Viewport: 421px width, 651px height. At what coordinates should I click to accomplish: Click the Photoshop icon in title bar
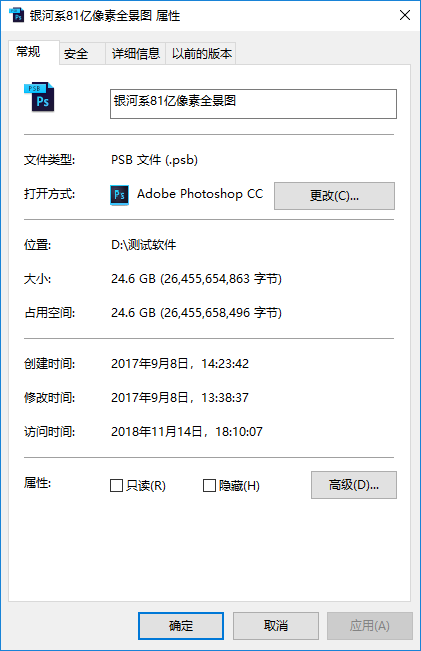(16, 15)
